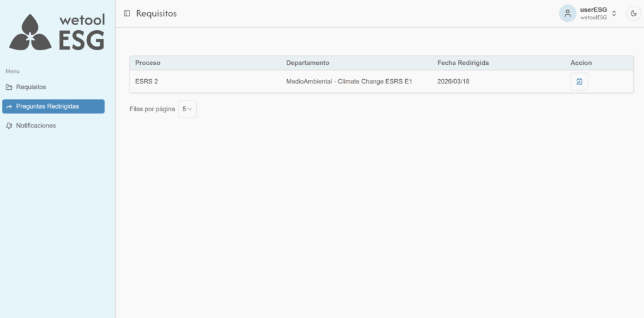Go to the Requisitos sidebar label
This screenshot has width=644, height=318.
(31, 87)
